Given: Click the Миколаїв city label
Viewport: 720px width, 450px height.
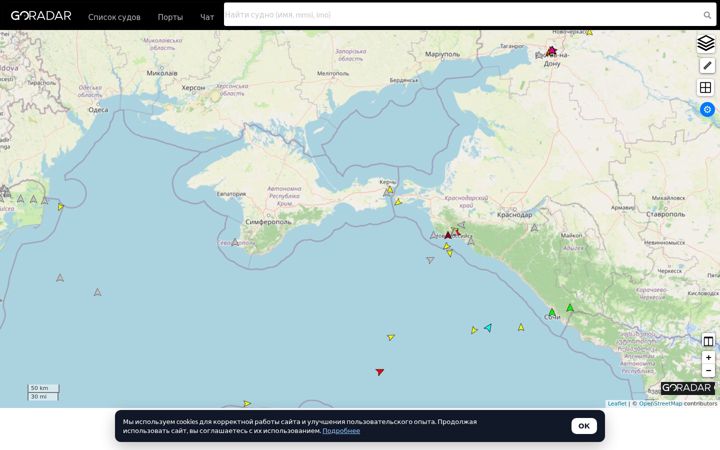Looking at the screenshot, I should [x=162, y=73].
